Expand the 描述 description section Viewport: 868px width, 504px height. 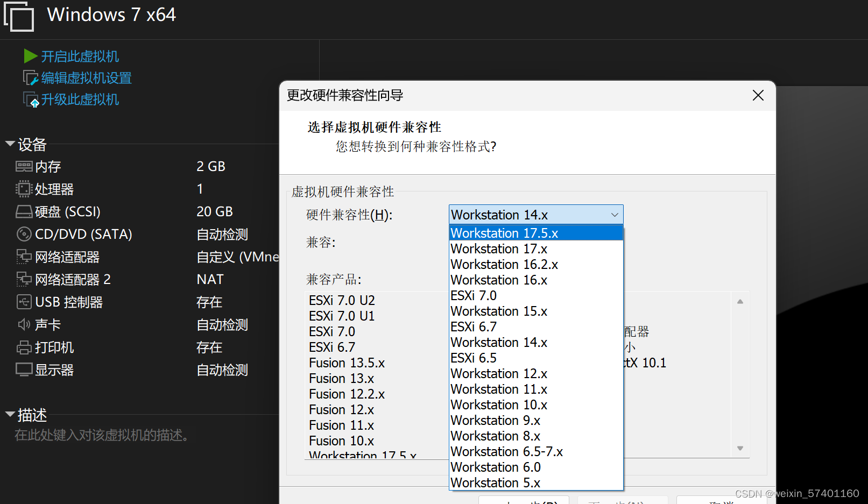[x=10, y=414]
